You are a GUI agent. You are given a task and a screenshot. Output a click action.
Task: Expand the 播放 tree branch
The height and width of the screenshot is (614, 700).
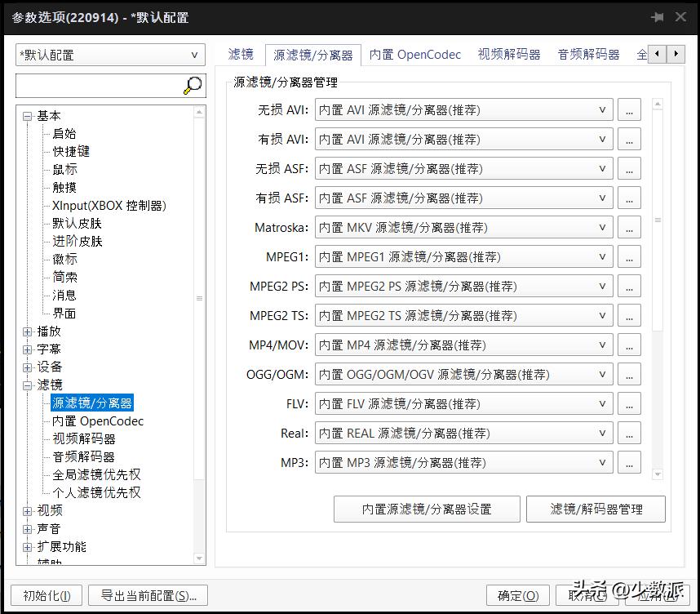(28, 331)
